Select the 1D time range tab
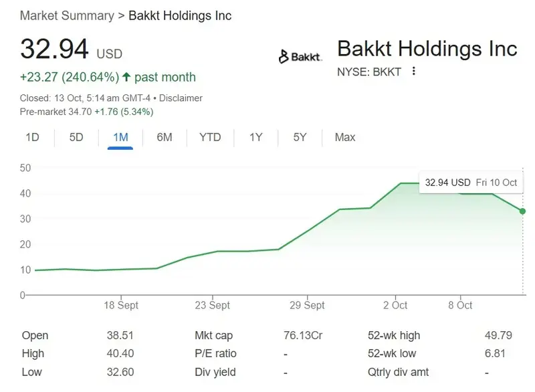Screen dimensions: 535x392 pyautogui.click(x=32, y=137)
